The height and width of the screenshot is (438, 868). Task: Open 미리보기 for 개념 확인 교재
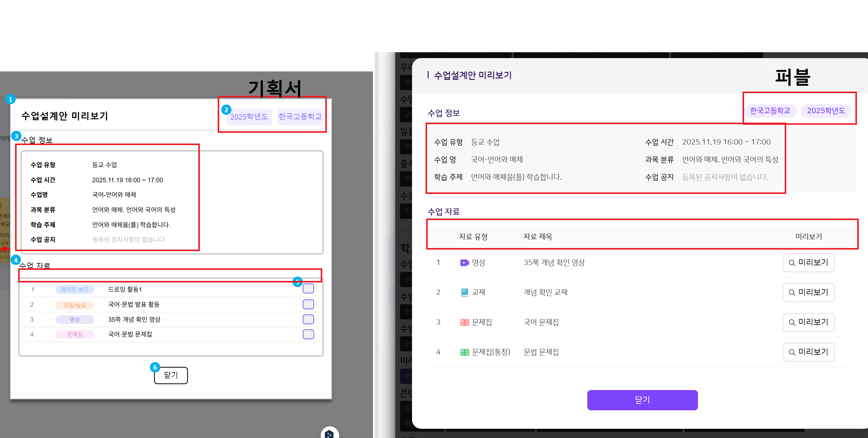808,292
